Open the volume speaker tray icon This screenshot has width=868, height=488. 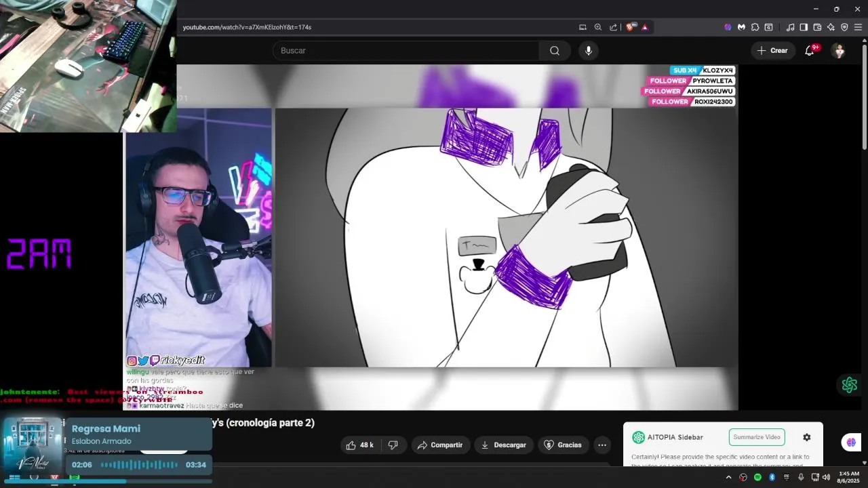826,477
